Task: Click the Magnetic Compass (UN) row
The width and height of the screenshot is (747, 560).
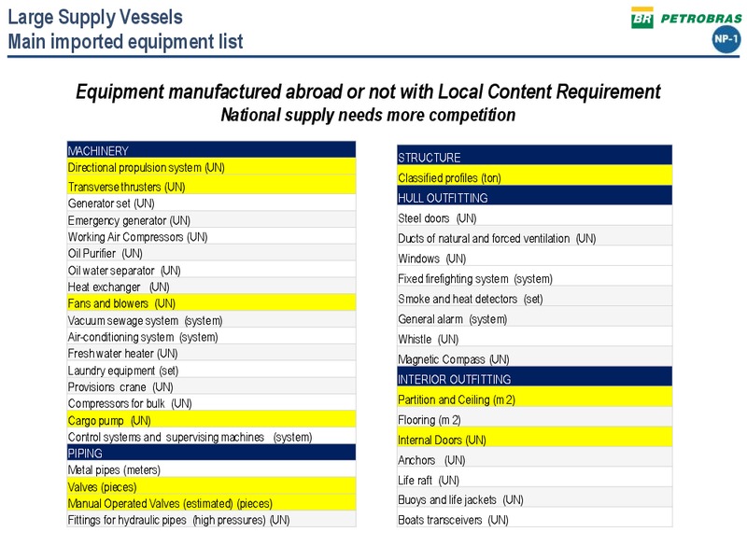Action: point(534,357)
